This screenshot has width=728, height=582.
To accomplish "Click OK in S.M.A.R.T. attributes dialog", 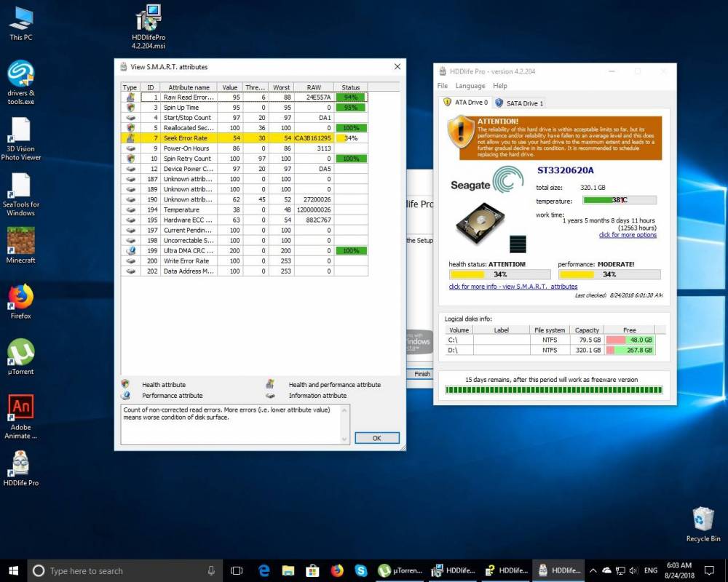I will click(376, 438).
